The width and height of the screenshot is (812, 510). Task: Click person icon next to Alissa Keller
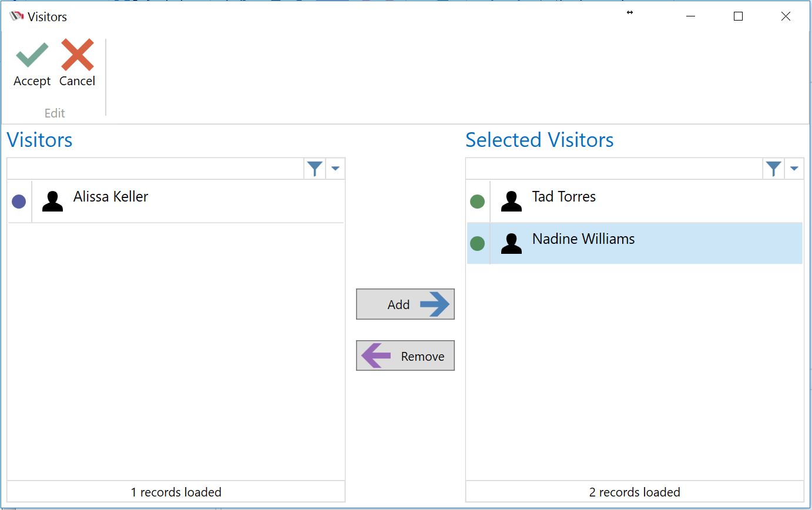[52, 202]
